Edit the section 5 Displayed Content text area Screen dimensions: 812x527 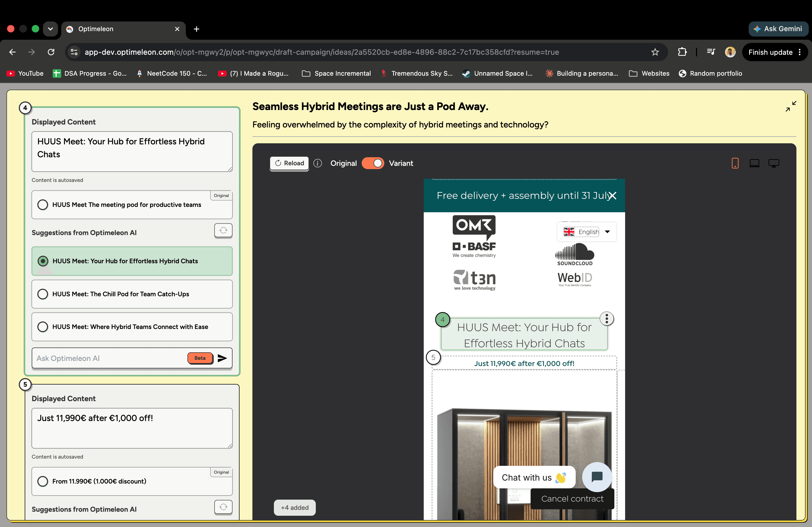[x=132, y=428]
